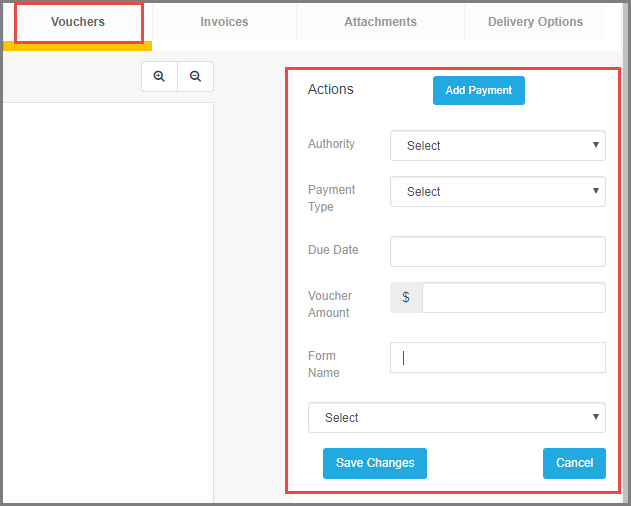This screenshot has height=506, width=631.
Task: Click the dollar sign prefix in Voucher Amount
Action: (x=406, y=297)
